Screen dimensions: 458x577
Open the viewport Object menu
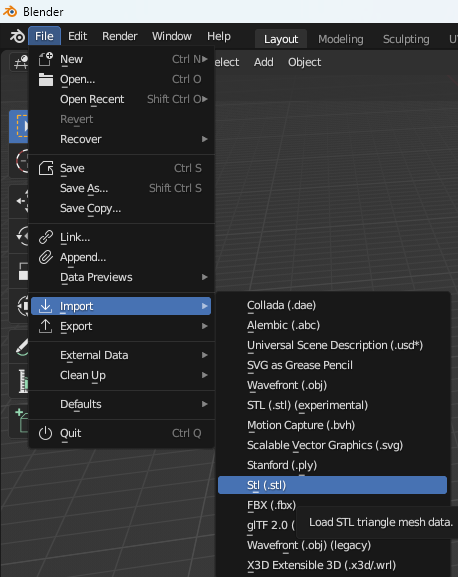point(305,62)
